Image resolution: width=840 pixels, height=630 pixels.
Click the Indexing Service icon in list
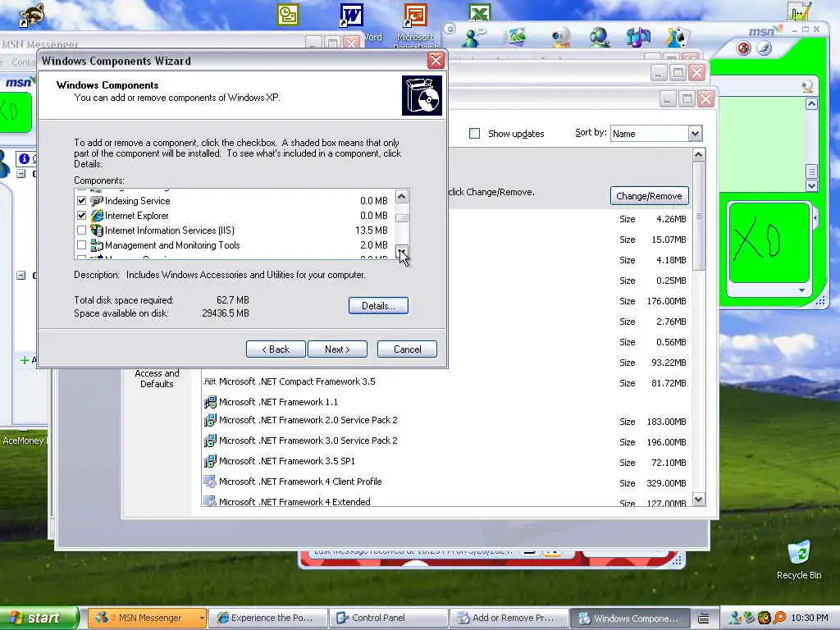click(97, 201)
